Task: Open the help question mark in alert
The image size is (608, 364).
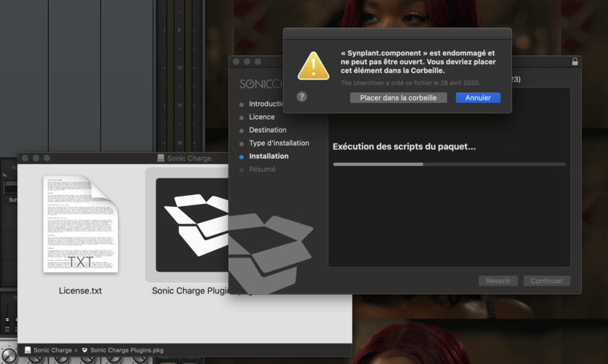Action: tap(301, 97)
